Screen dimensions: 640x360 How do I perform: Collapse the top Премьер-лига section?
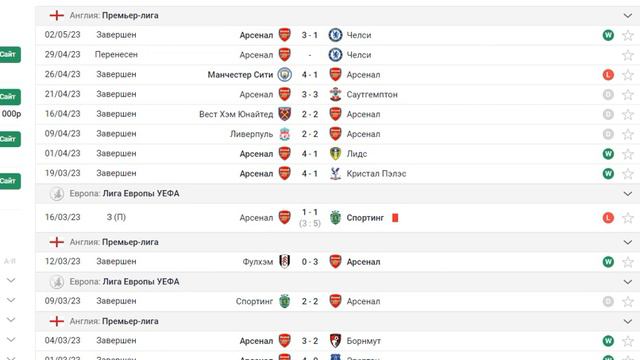coord(628,16)
